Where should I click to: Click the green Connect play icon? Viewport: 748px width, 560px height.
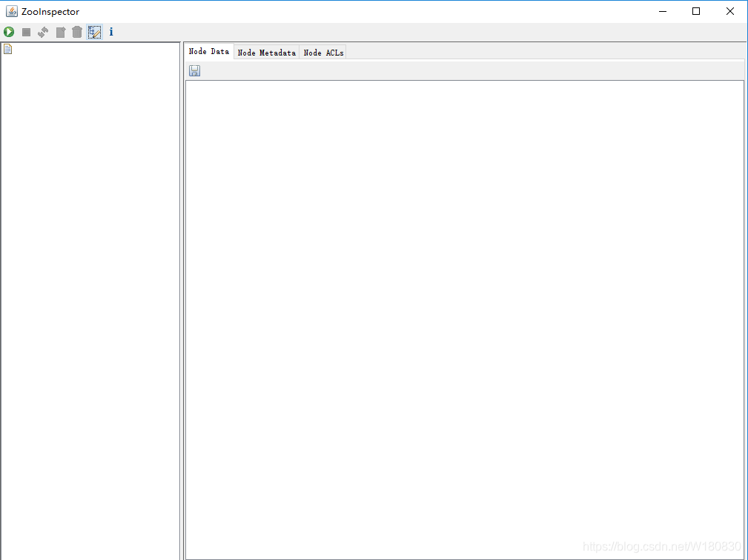(x=9, y=32)
